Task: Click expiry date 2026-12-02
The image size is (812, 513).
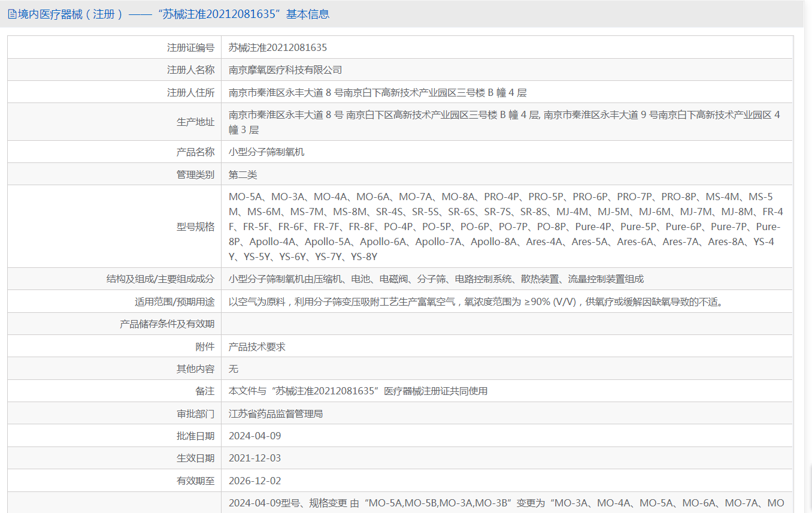Action: (255, 481)
